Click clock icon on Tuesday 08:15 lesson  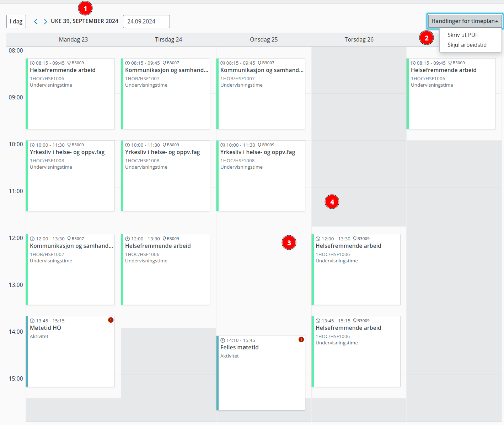pos(127,63)
